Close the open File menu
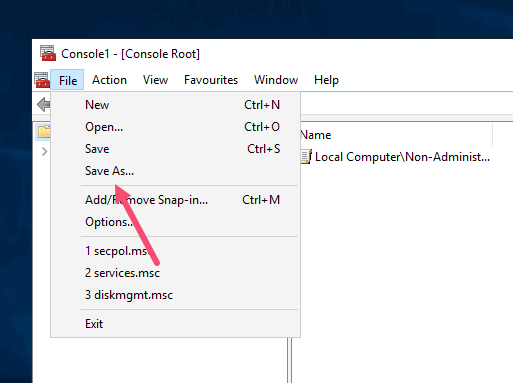 coord(67,80)
